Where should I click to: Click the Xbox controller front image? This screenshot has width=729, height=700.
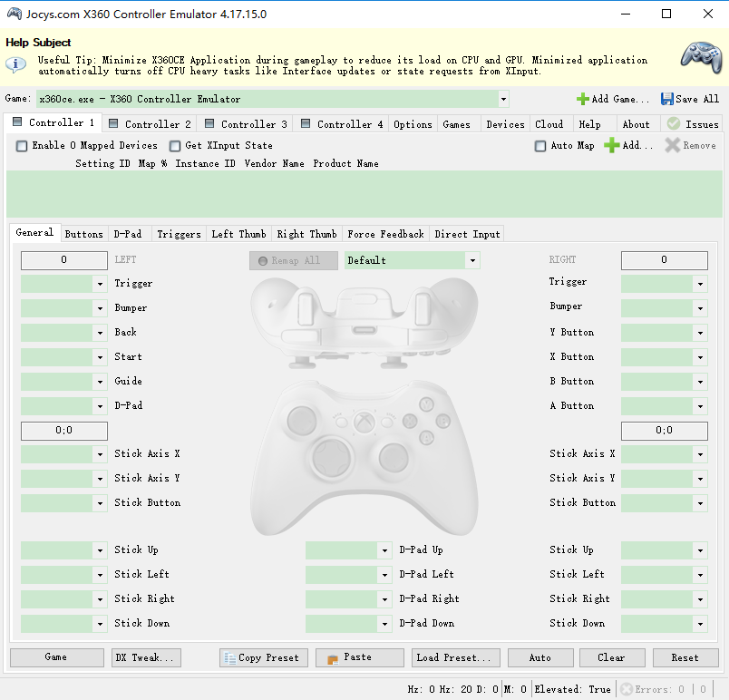363,453
